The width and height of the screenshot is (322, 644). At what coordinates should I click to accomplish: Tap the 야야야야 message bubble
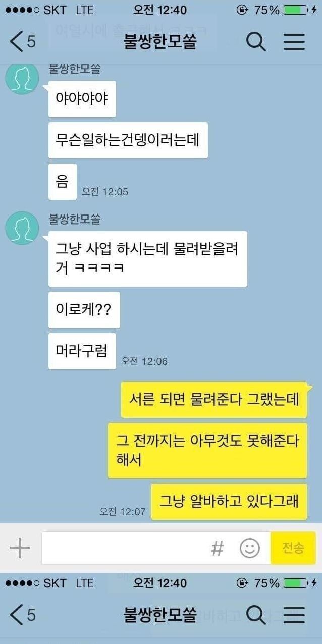pyautogui.click(x=82, y=99)
